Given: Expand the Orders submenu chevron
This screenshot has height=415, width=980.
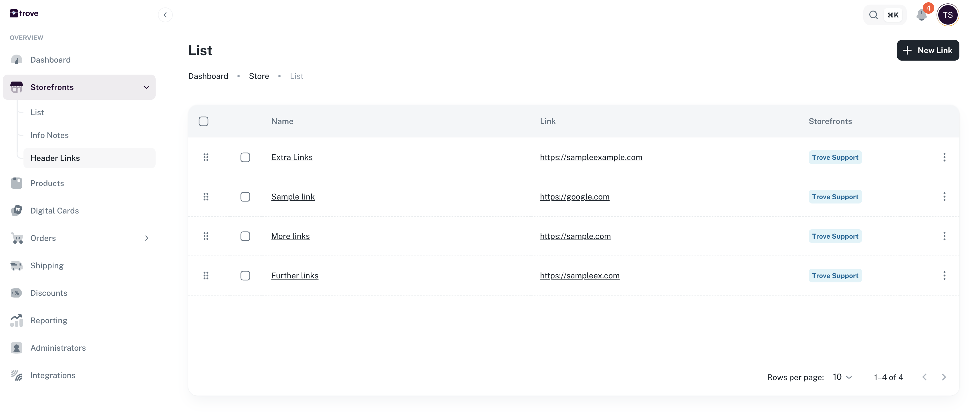Looking at the screenshot, I should [x=146, y=238].
